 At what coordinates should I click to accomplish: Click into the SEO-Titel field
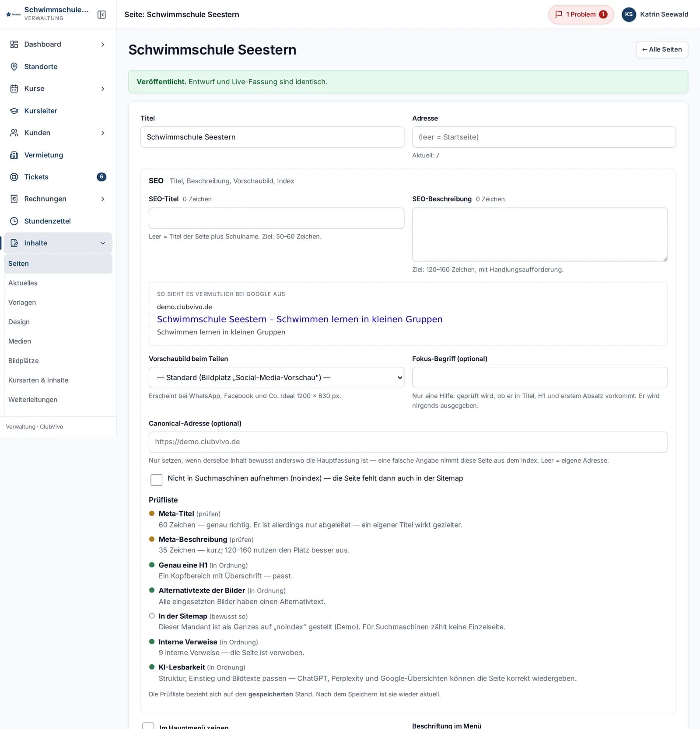pos(276,218)
